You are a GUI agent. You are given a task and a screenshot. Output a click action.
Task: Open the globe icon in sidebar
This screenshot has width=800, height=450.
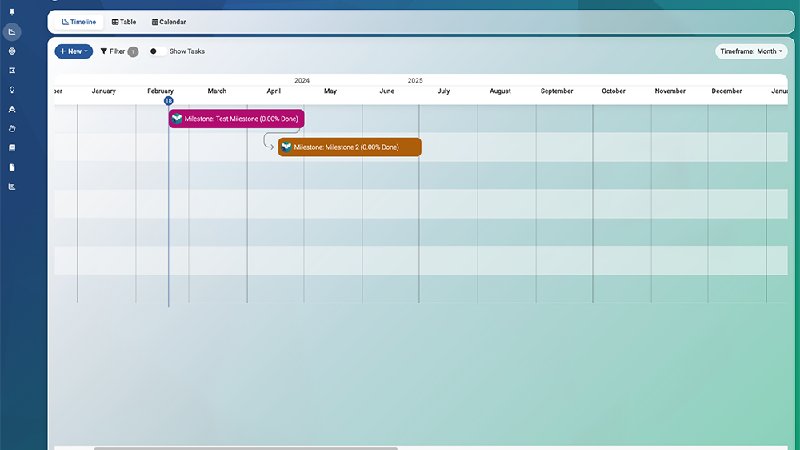[12, 51]
